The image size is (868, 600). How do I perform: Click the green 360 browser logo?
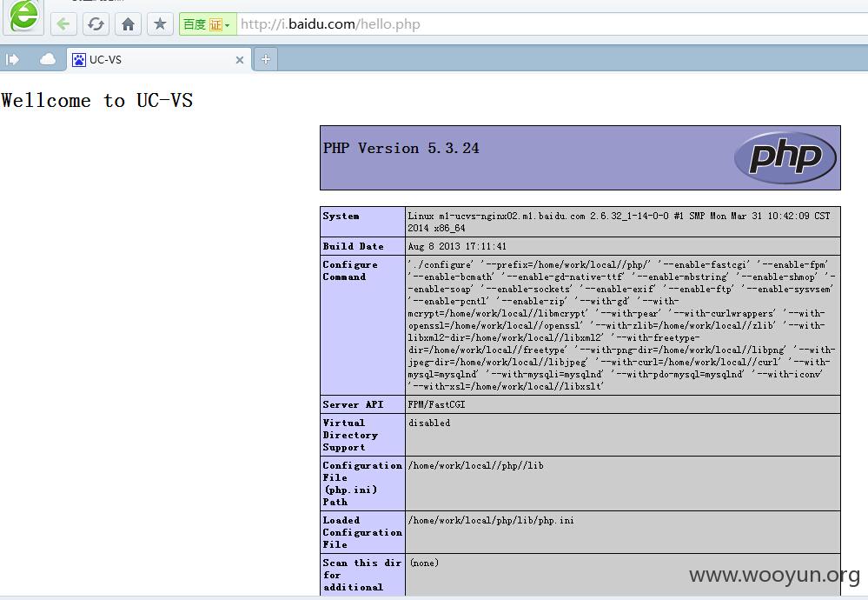point(23,15)
